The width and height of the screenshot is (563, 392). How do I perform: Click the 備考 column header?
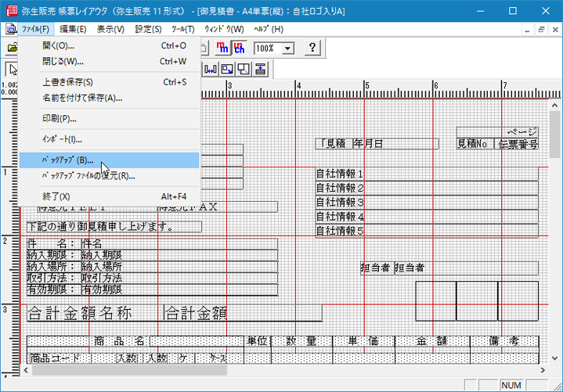[504, 341]
